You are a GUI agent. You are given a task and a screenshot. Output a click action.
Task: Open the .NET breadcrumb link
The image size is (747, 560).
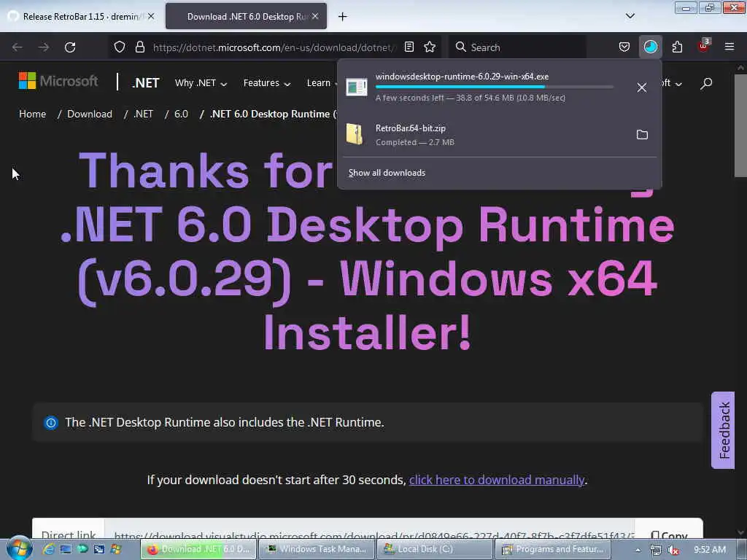point(144,114)
